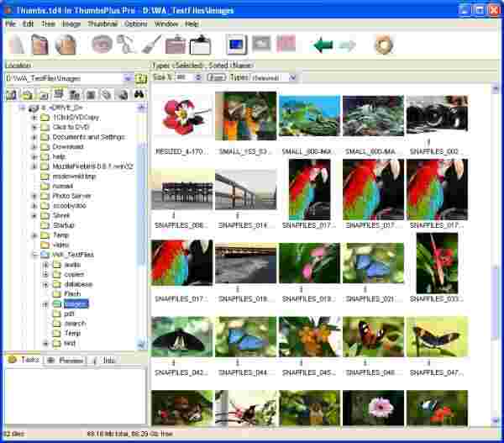Click the folder tree scroll down arrow

coord(141,345)
